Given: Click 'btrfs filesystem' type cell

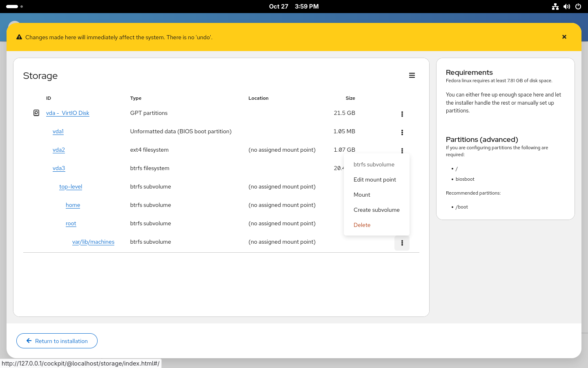Looking at the screenshot, I should 150,168.
